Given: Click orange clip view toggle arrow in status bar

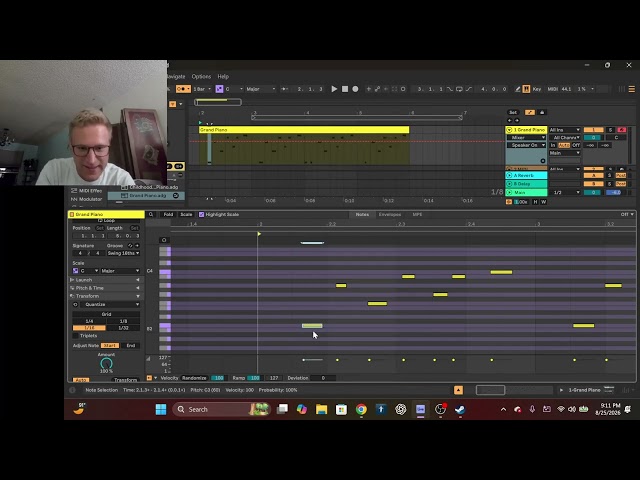Looking at the screenshot, I should pyautogui.click(x=458, y=390).
